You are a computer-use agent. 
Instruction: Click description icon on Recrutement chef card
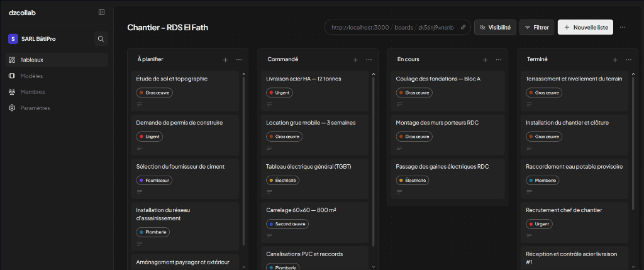529,235
